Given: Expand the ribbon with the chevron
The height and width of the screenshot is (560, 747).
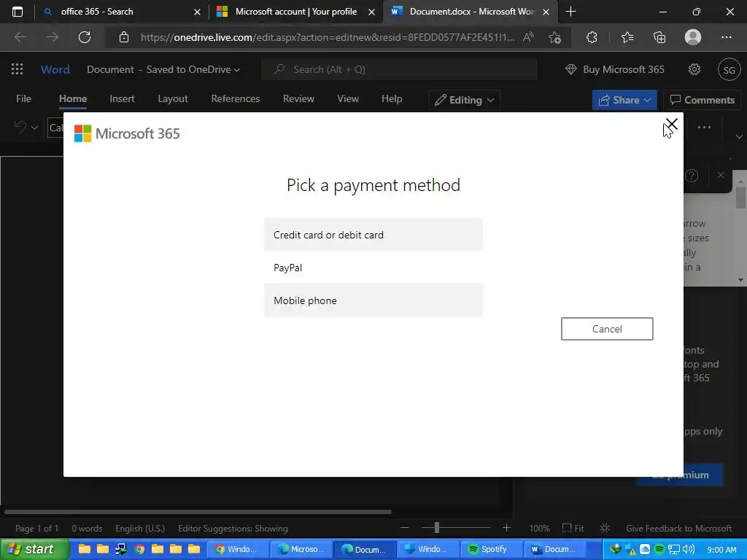Looking at the screenshot, I should point(739,136).
